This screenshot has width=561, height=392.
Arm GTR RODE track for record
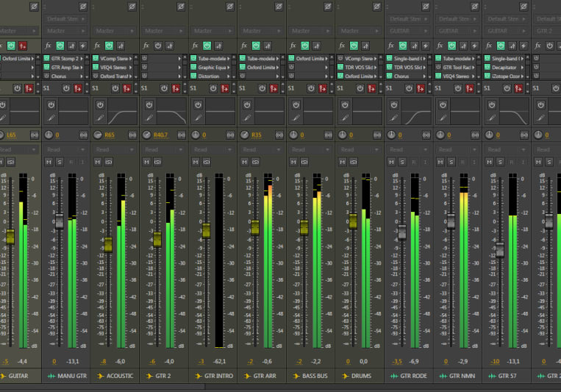(x=414, y=163)
